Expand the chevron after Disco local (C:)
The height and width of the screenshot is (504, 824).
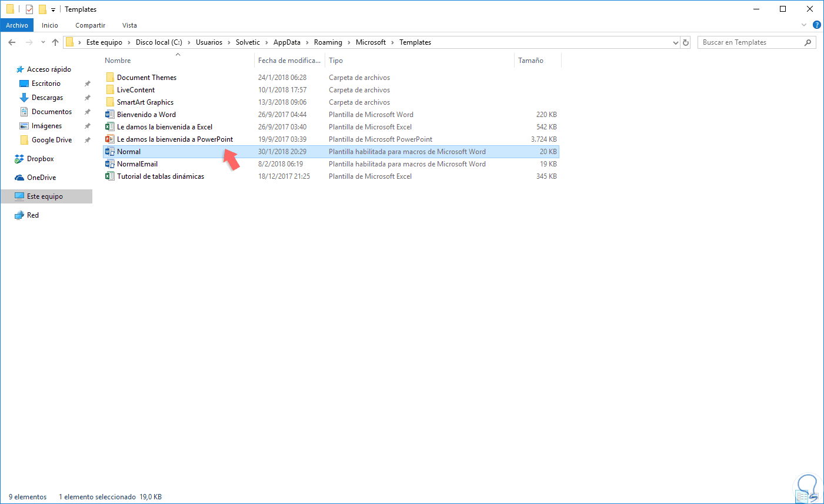pyautogui.click(x=189, y=42)
